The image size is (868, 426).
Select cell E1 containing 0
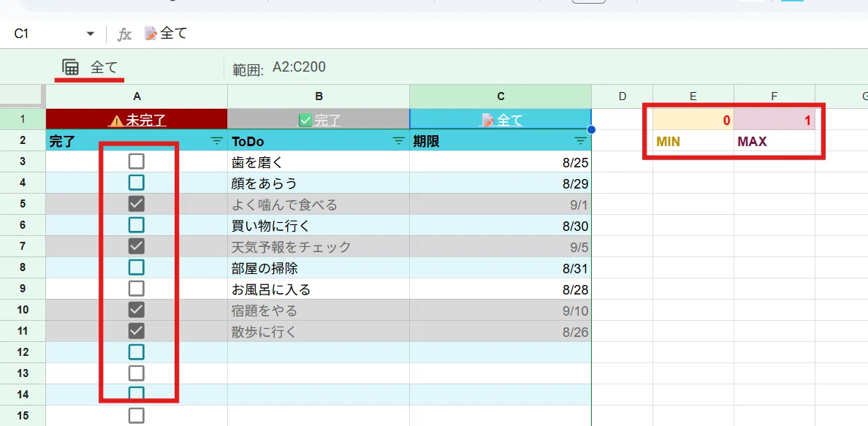[x=693, y=120]
